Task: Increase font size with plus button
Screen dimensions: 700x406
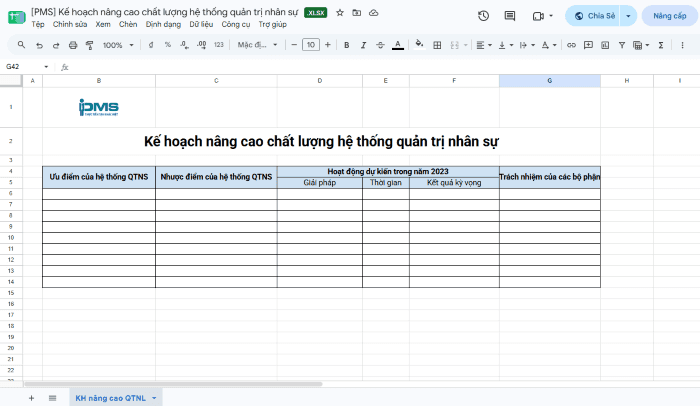Action: [328, 45]
